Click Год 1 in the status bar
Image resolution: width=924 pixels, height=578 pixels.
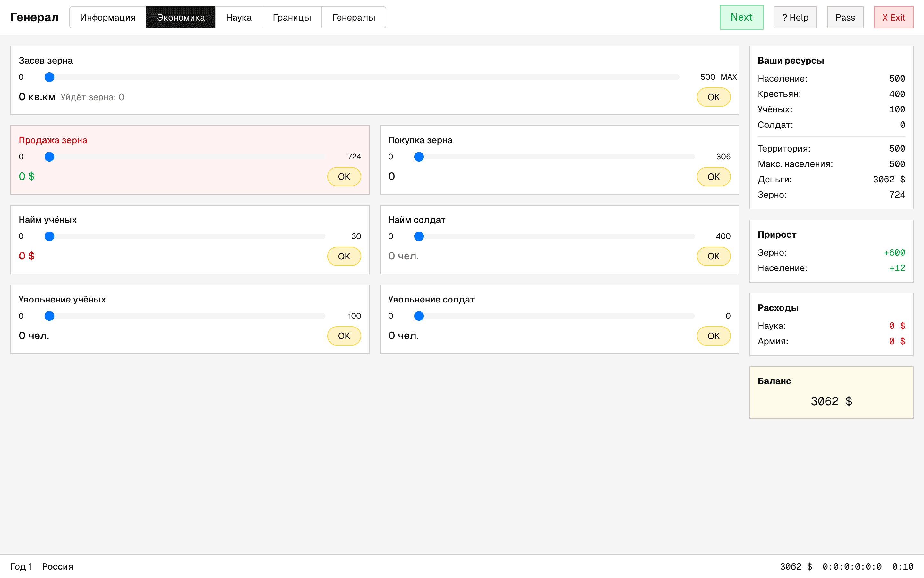coord(21,566)
